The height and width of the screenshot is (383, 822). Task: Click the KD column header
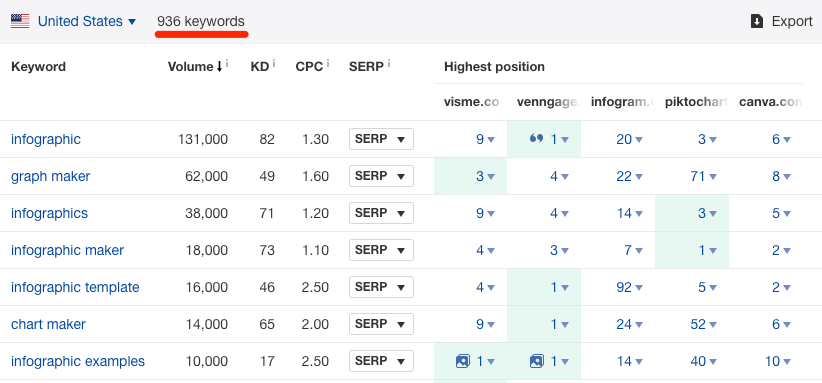tap(259, 67)
